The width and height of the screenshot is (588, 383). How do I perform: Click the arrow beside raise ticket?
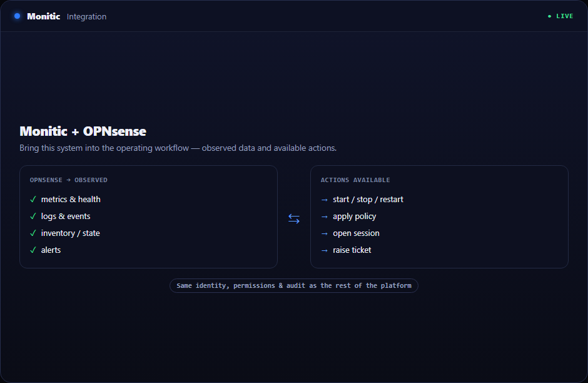click(x=325, y=250)
